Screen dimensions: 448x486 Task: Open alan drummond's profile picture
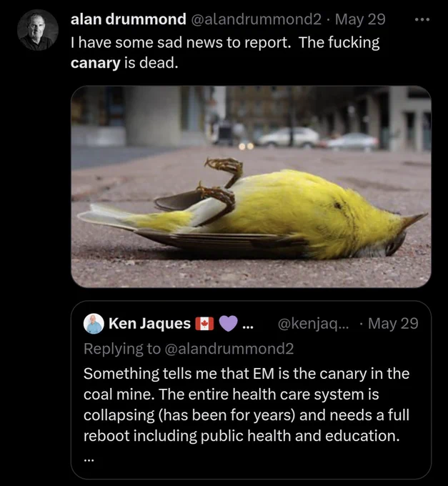(x=37, y=30)
